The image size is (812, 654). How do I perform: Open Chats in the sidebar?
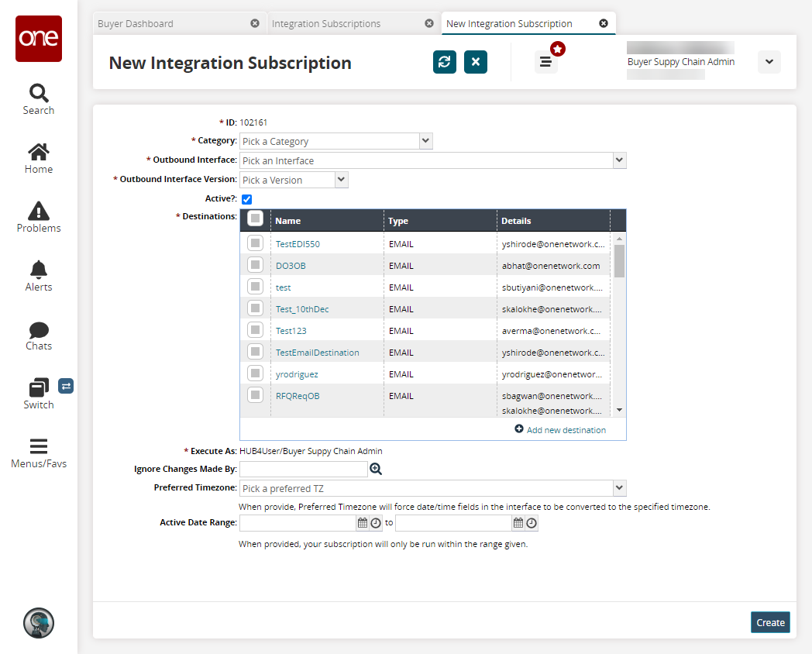tap(38, 335)
